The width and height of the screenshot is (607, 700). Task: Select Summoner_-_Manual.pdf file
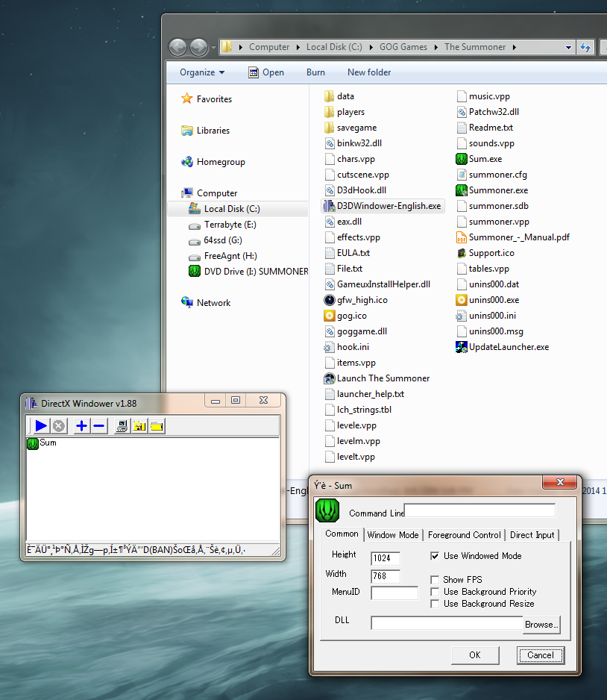tap(513, 237)
